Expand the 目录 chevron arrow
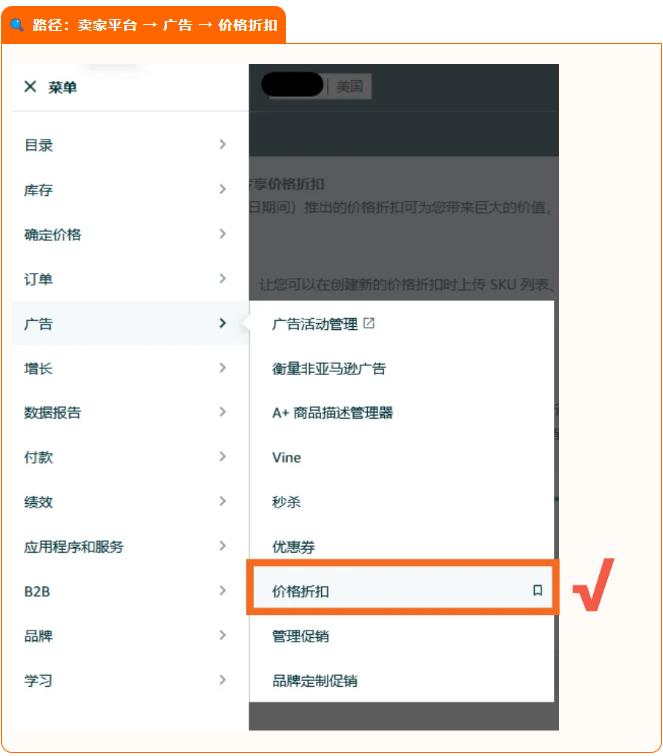Screen dimensions: 663x756 222,144
